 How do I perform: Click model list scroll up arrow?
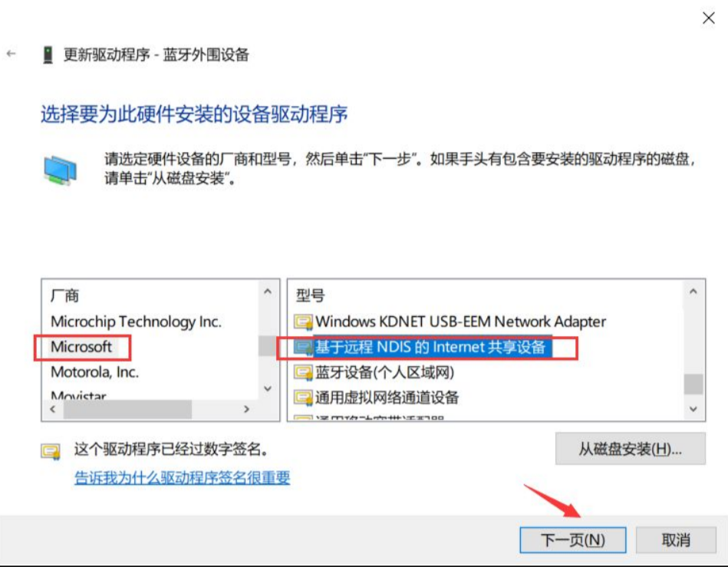tap(693, 292)
